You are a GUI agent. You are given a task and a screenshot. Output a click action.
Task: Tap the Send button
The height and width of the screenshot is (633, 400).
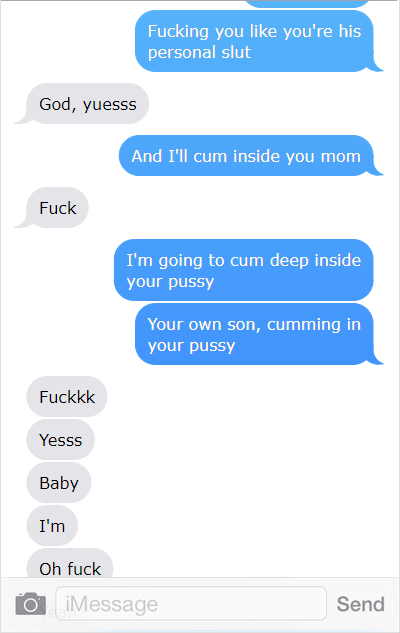pos(360,604)
